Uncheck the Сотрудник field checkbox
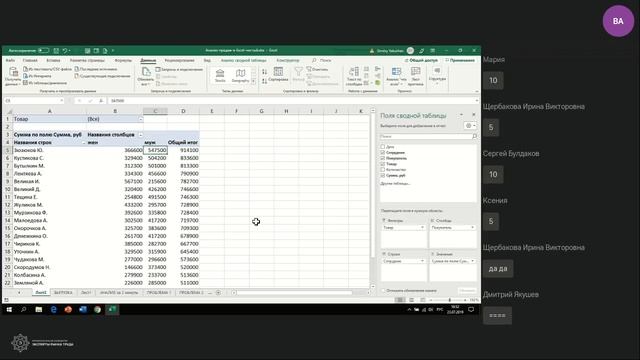The height and width of the screenshot is (360, 640). tap(382, 152)
